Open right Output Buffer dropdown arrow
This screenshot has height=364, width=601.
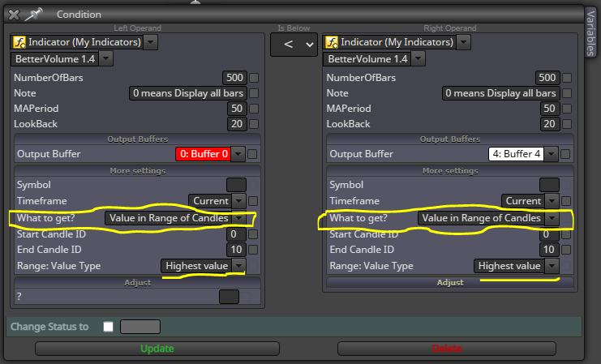click(551, 154)
